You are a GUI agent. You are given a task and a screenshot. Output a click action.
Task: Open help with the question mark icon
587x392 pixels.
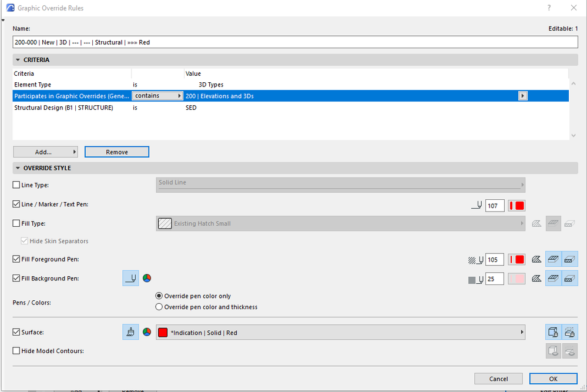549,8
